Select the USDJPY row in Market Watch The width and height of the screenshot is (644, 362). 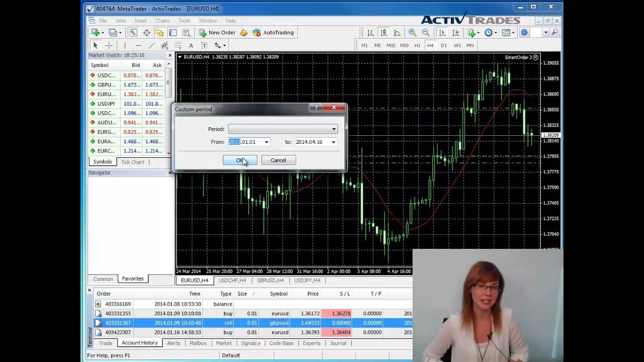(126, 104)
